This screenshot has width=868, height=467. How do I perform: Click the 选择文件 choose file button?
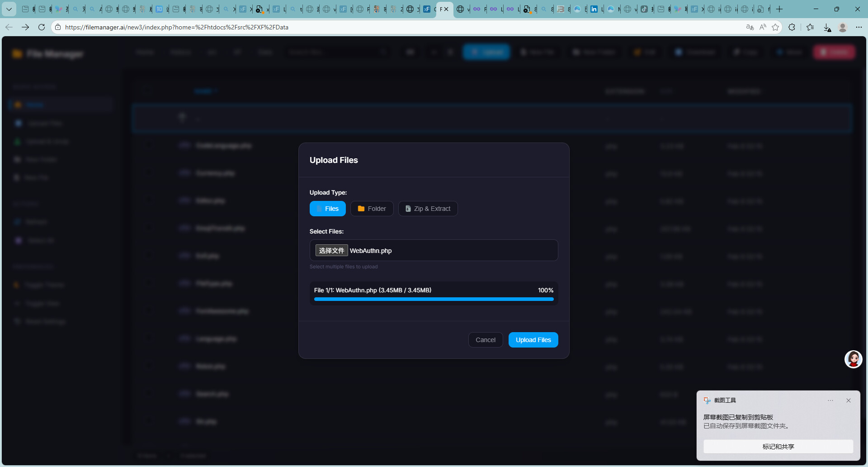[331, 251]
